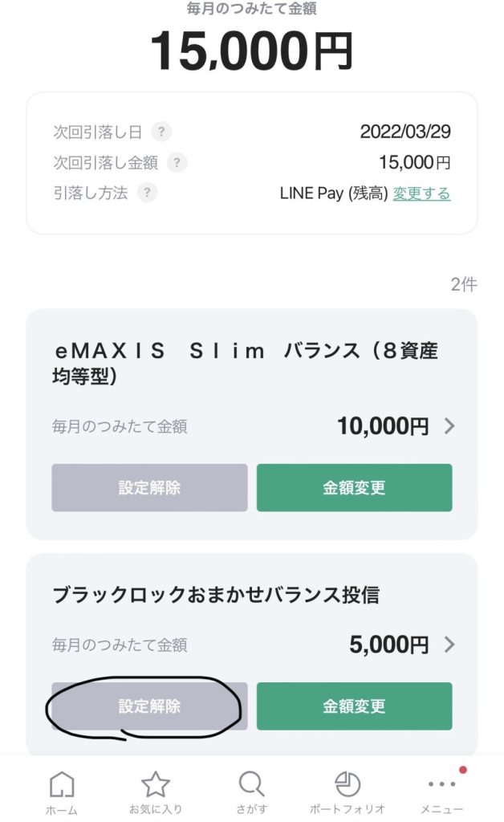Click 設定解除 for ブラックロックおまかせバランス投信
The height and width of the screenshot is (822, 504).
coord(149,706)
